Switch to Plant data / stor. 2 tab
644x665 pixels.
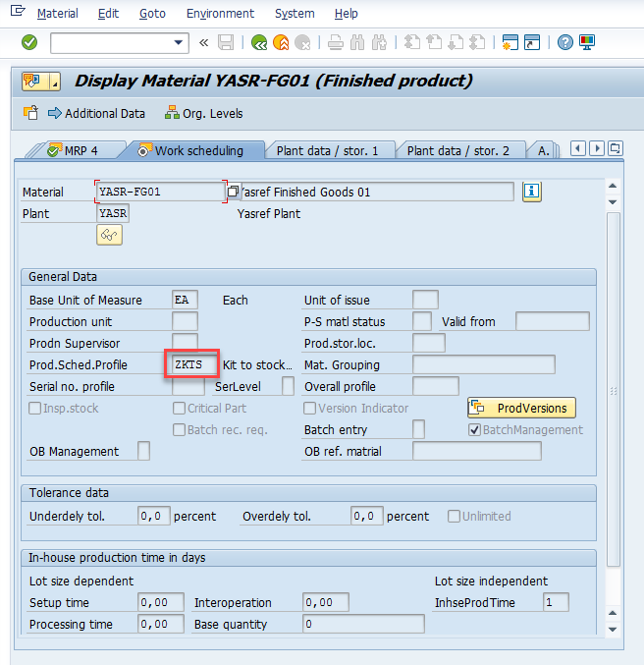pos(457,151)
